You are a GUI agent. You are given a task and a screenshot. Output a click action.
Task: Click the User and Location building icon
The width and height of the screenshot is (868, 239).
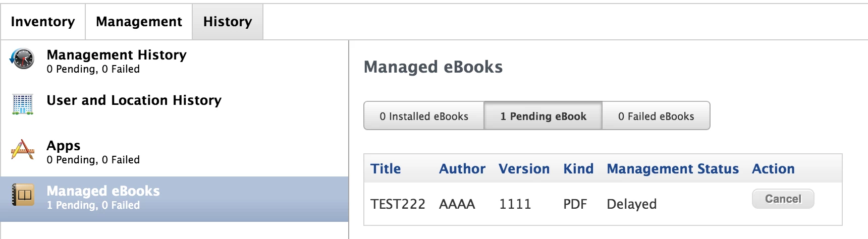pos(22,104)
